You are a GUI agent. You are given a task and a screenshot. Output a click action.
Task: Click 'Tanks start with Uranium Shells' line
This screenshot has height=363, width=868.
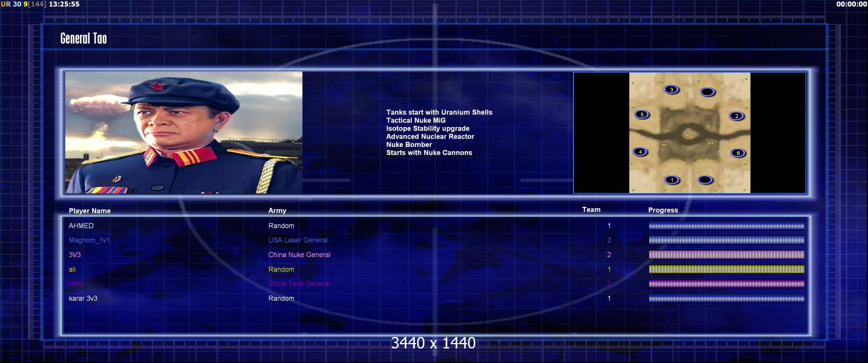[x=439, y=113]
